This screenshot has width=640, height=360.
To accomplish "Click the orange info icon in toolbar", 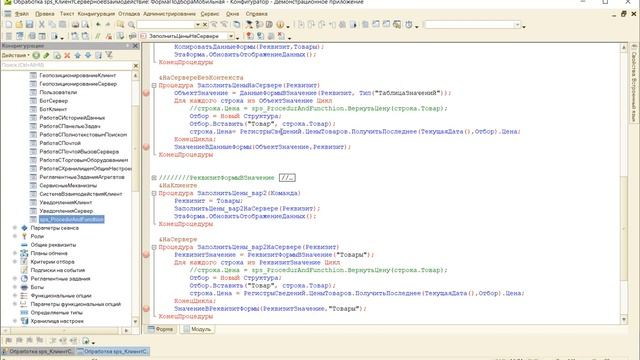I will point(280,25).
